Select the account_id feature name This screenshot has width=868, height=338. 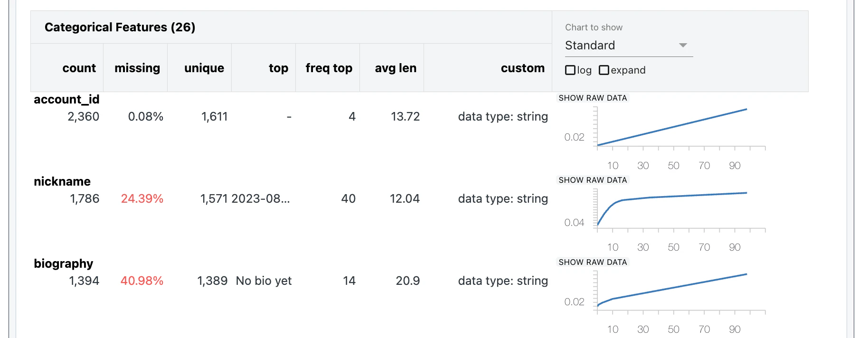click(x=66, y=99)
